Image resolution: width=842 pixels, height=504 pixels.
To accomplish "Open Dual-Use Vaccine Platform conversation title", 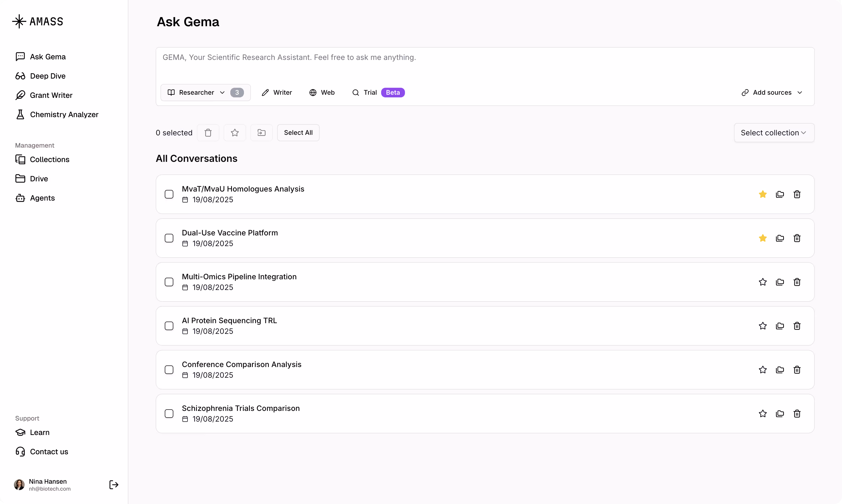I will (x=230, y=233).
